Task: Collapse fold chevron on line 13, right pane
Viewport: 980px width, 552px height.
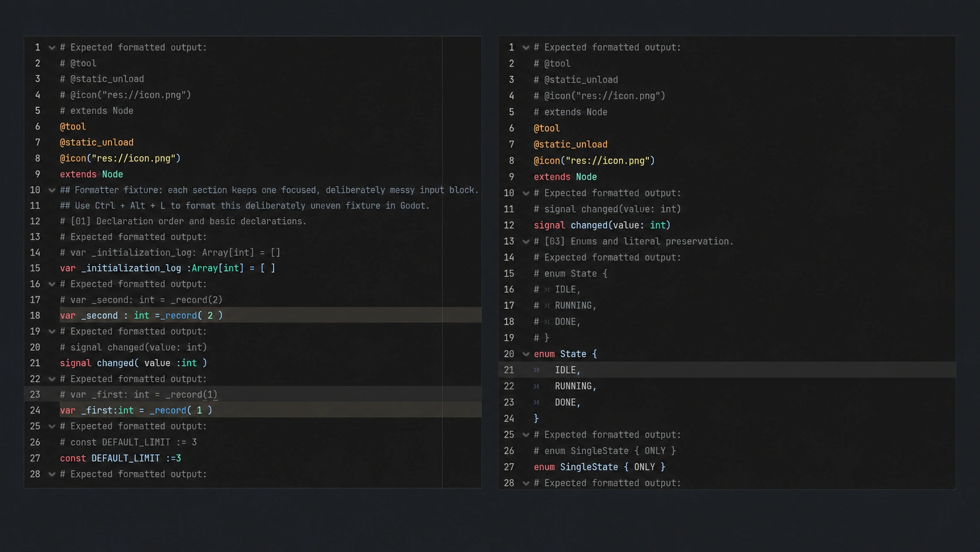Action: point(526,241)
